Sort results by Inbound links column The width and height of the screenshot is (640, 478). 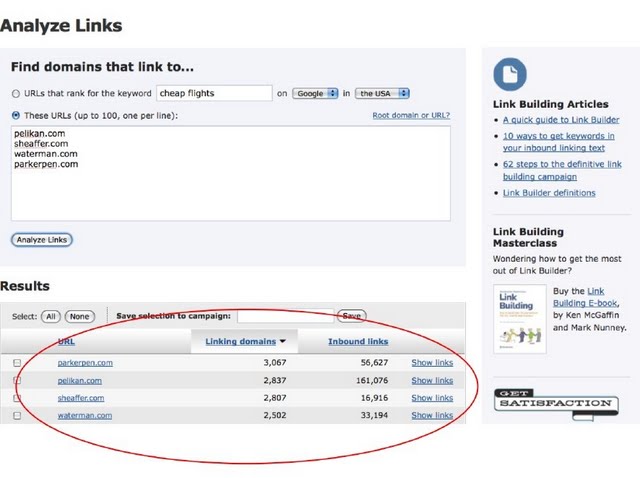tap(358, 341)
